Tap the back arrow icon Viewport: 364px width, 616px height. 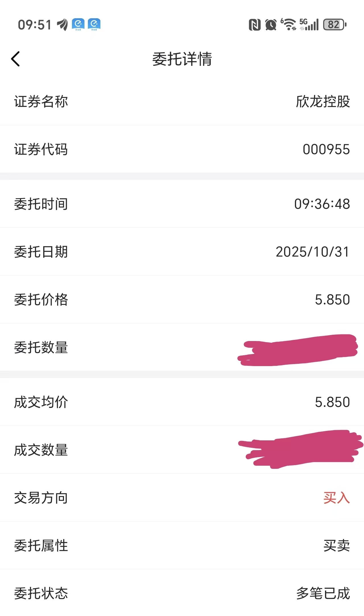[x=16, y=59]
